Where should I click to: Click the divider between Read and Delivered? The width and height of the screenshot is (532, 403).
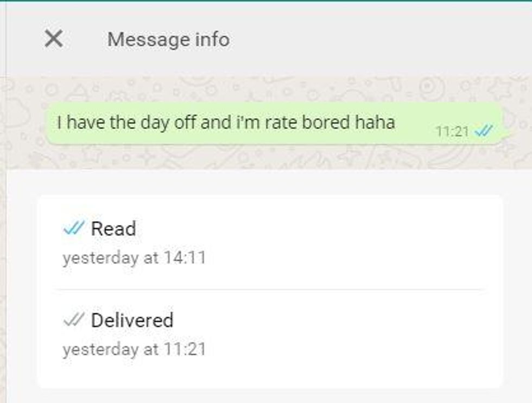click(270, 290)
